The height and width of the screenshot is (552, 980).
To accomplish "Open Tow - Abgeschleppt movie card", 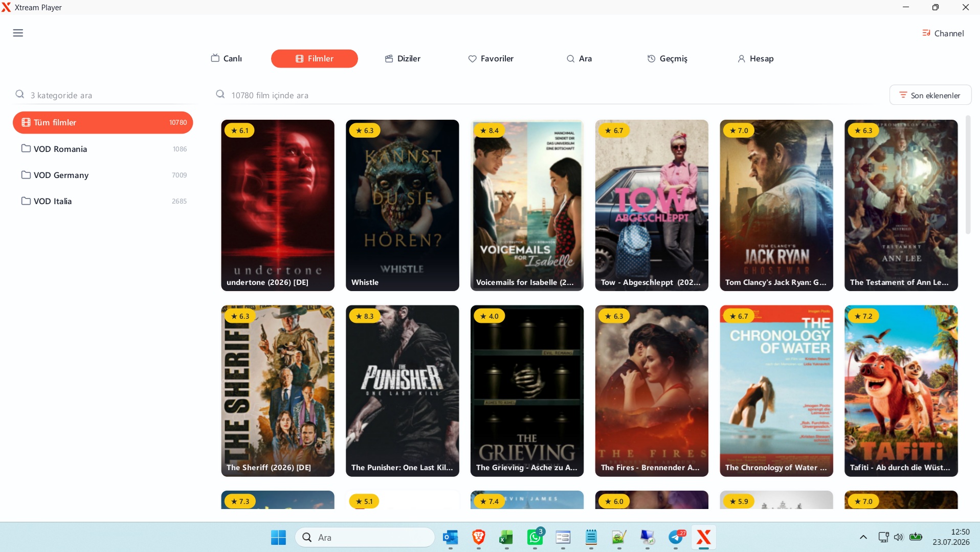I will [x=652, y=205].
